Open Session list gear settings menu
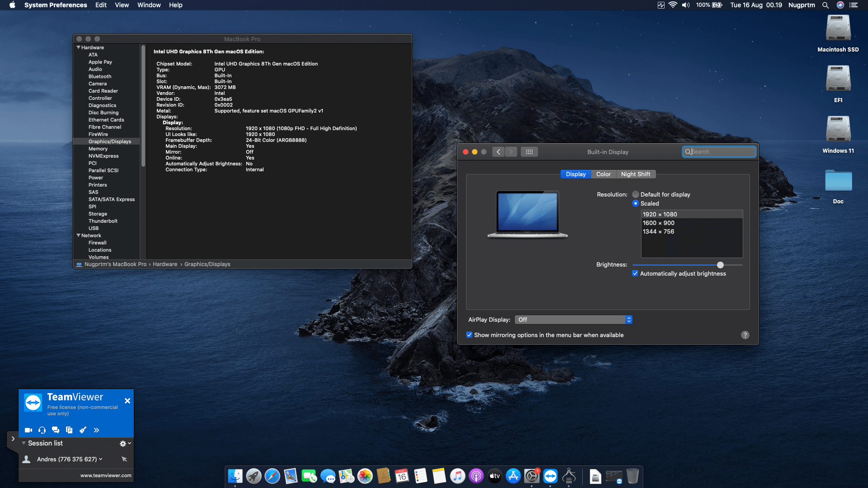 pos(125,444)
